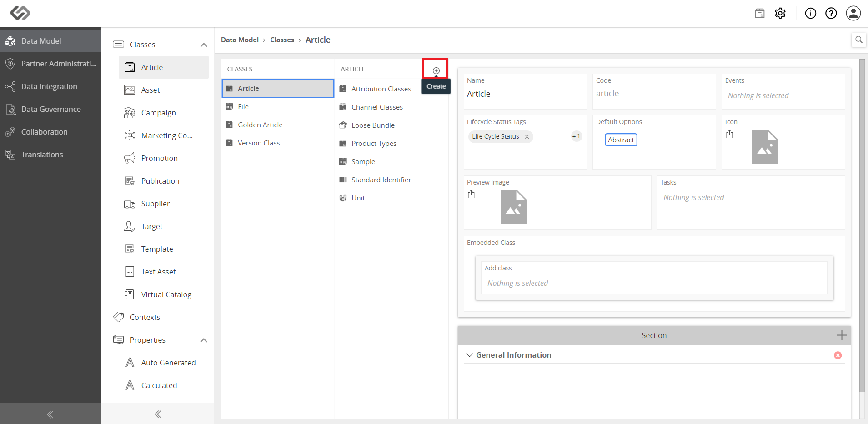Select Promotion class in navigation

164,158
